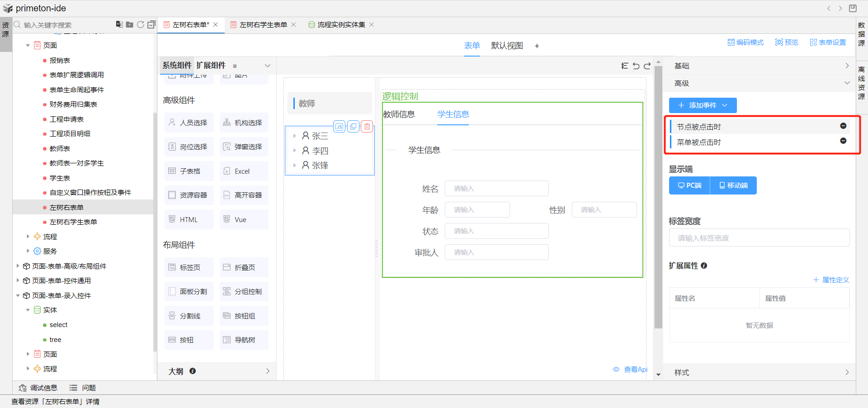
Task: Remove the 菜单被点击时 event
Action: 843,141
